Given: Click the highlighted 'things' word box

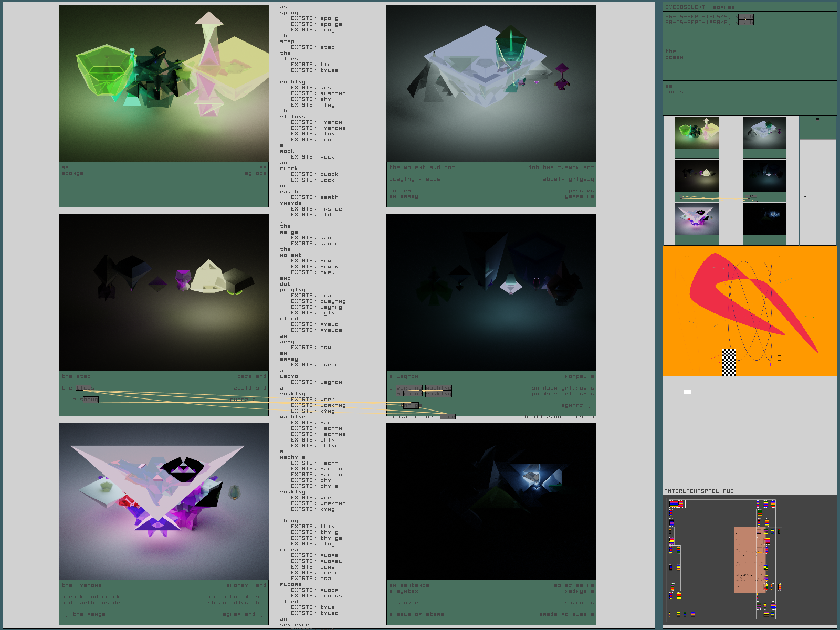Looking at the screenshot, I should point(411,405).
